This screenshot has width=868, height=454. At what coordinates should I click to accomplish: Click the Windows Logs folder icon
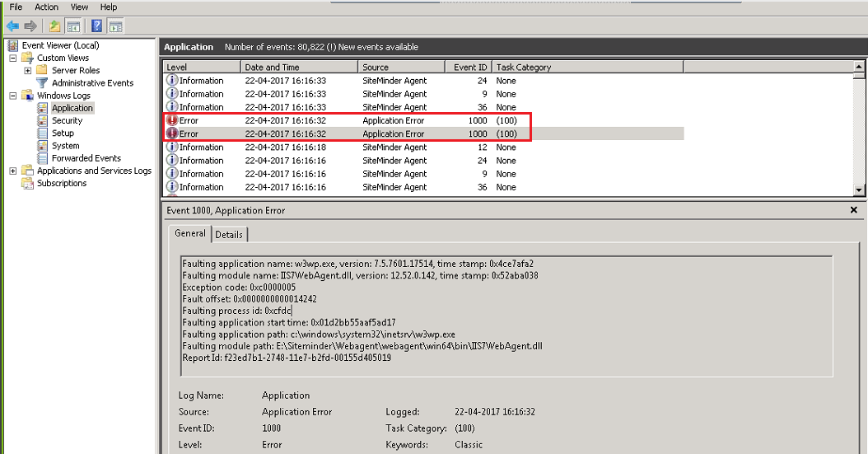[x=27, y=96]
